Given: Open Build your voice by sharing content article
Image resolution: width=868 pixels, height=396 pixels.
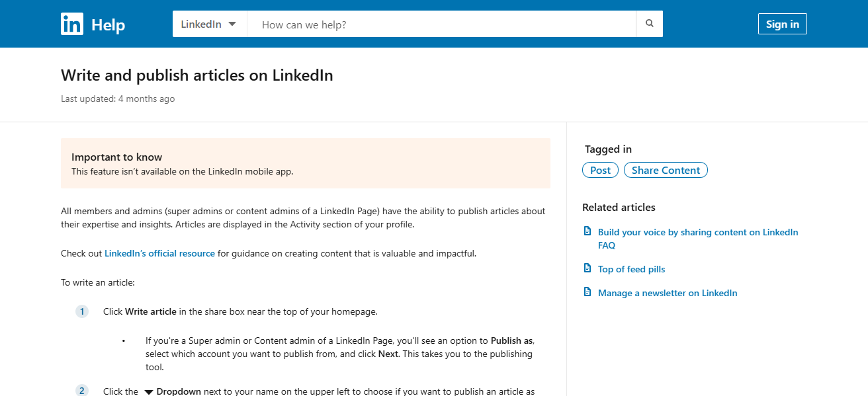Looking at the screenshot, I should [698, 239].
